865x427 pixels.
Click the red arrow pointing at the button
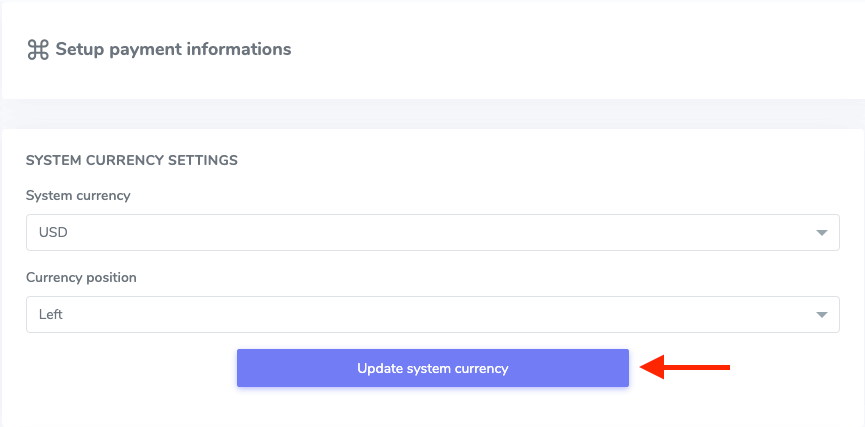tap(686, 368)
